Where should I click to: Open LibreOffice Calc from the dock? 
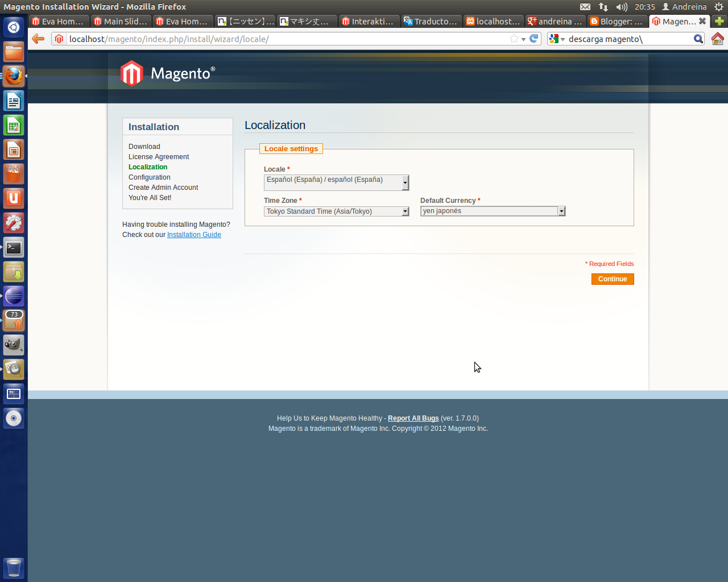(14, 125)
